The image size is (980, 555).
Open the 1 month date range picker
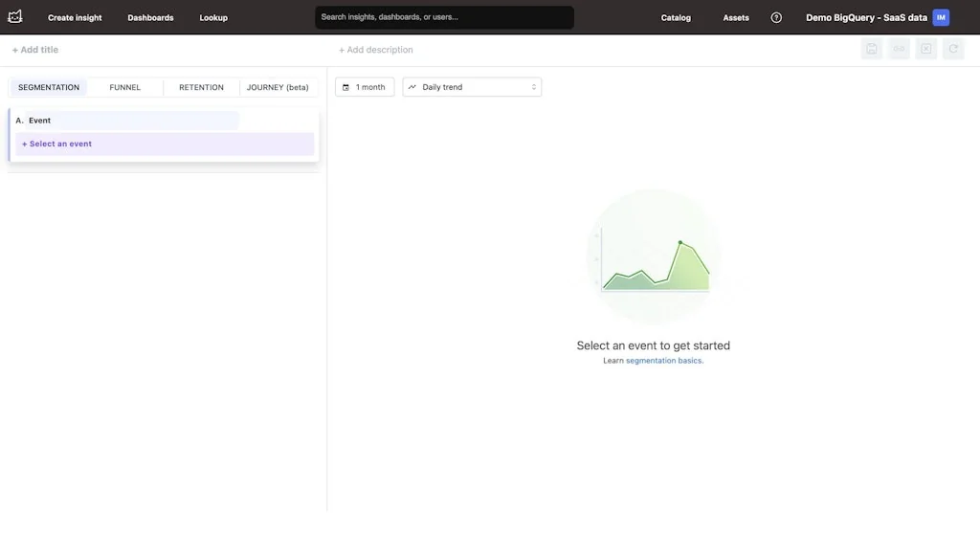[365, 87]
